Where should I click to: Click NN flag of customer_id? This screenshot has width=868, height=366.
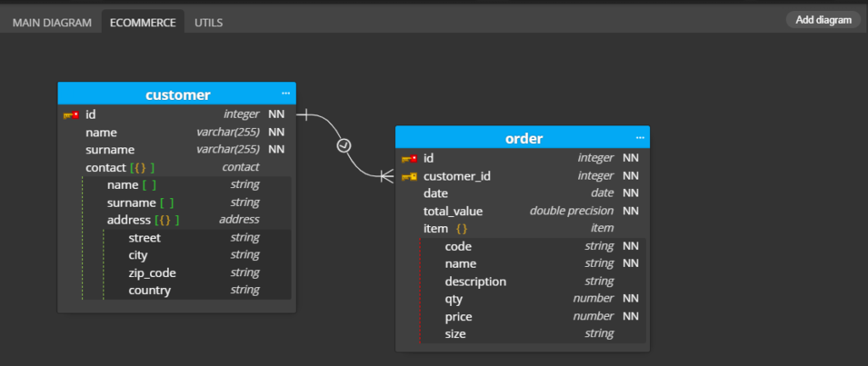631,176
